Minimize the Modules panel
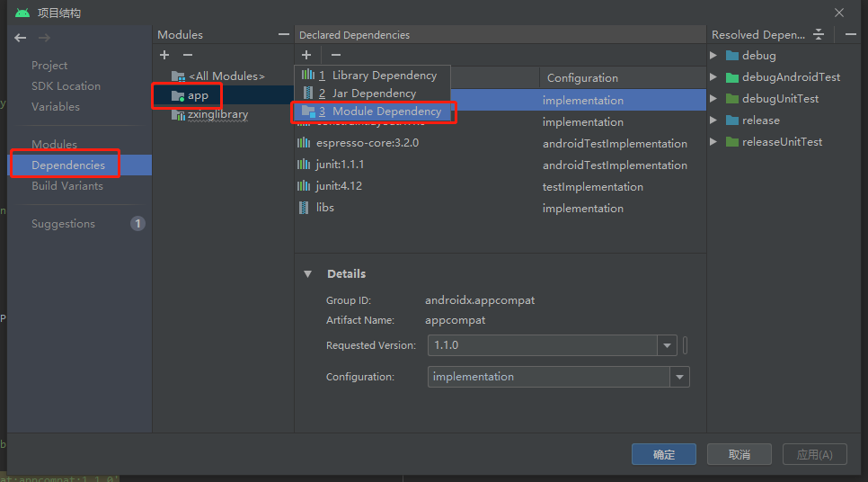This screenshot has width=868, height=482. tap(283, 34)
